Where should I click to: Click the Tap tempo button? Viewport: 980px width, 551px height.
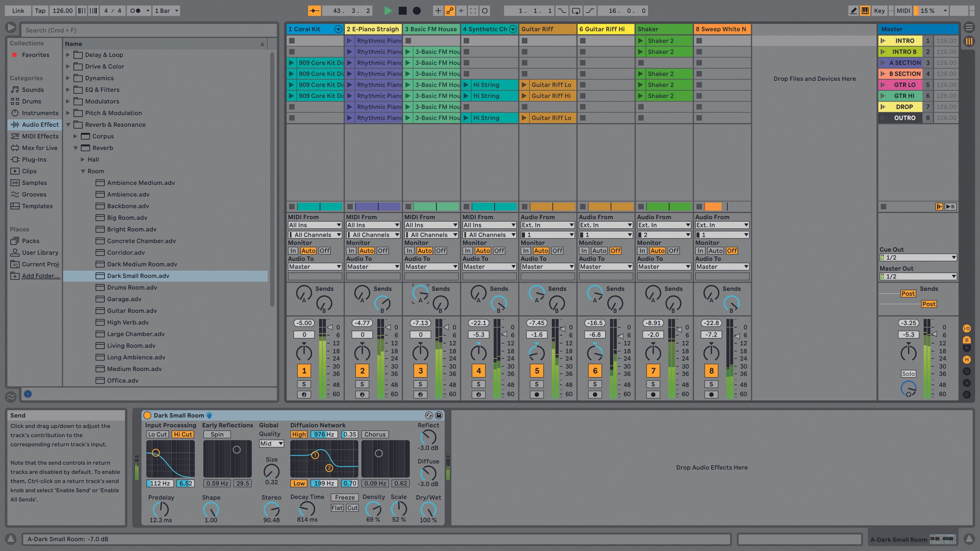tap(40, 11)
